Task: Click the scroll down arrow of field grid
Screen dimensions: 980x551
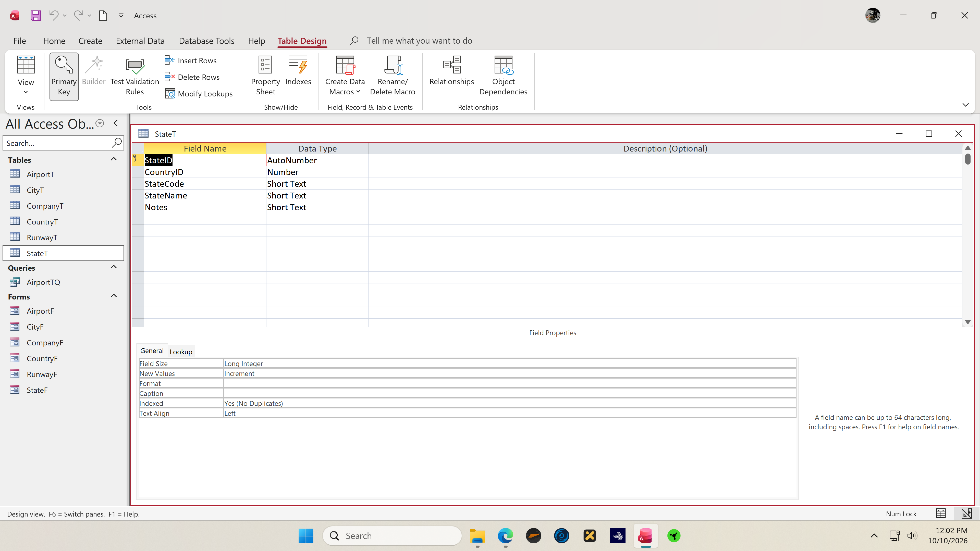Action: [968, 322]
